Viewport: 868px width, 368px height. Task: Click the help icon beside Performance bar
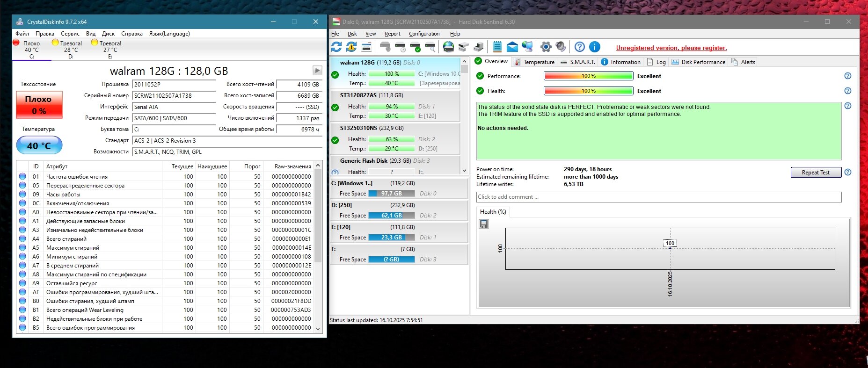click(847, 76)
